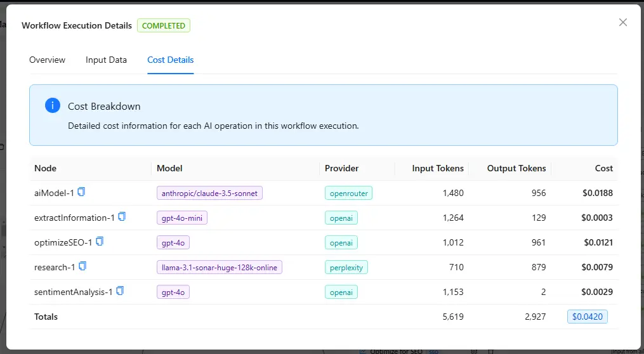Click the Workflow Execution Details title

tap(77, 25)
